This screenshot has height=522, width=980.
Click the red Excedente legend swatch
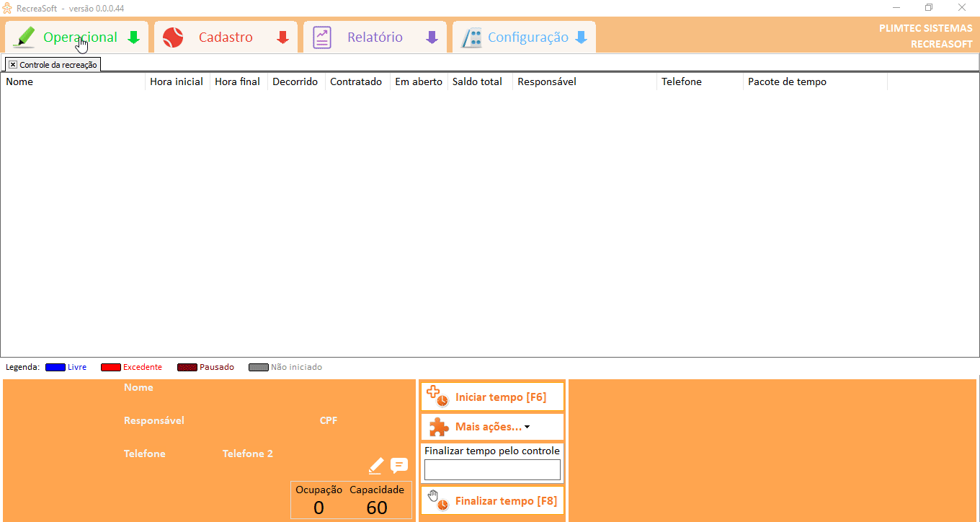[x=111, y=367]
